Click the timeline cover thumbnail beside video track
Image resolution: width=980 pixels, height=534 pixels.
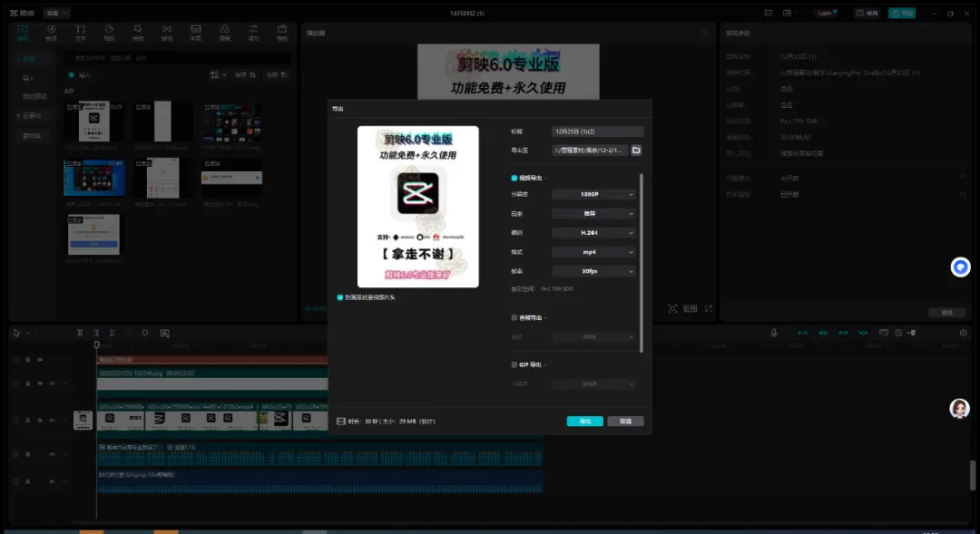pyautogui.click(x=83, y=421)
